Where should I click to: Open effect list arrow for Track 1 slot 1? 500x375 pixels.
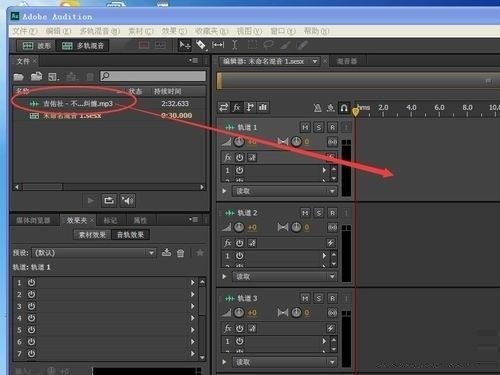coord(324,170)
